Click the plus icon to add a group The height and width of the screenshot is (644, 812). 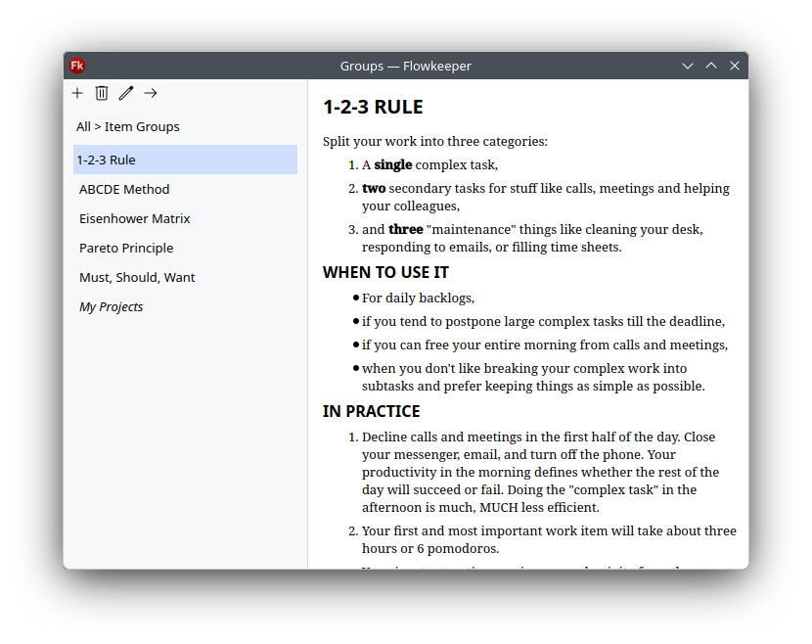pos(77,93)
